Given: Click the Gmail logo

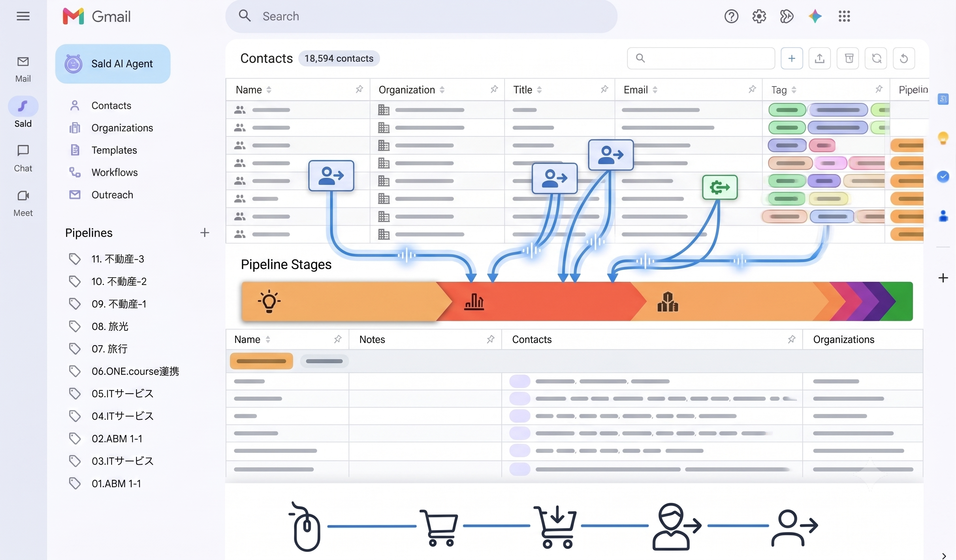Looking at the screenshot, I should [x=96, y=16].
